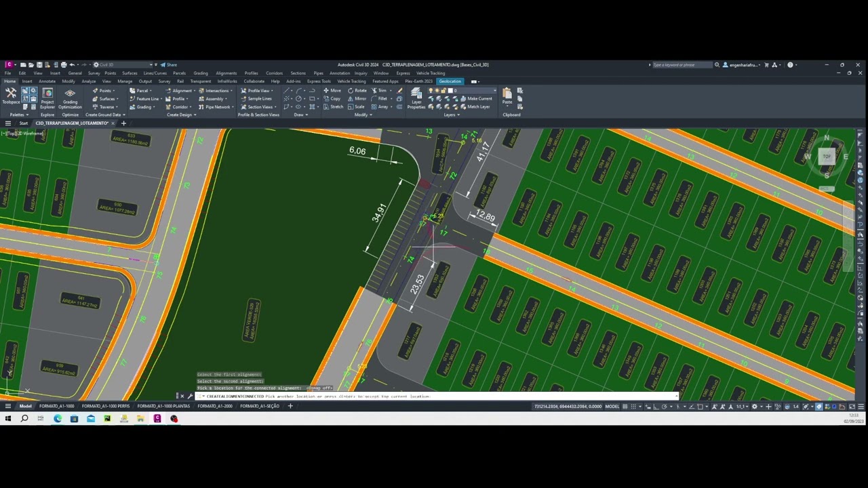Toggle the highlighted annotation monitor status icon
The image size is (868, 488).
tap(818, 407)
